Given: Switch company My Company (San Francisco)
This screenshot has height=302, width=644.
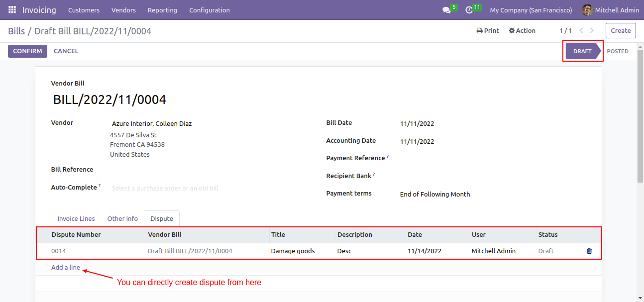Looking at the screenshot, I should (x=531, y=10).
